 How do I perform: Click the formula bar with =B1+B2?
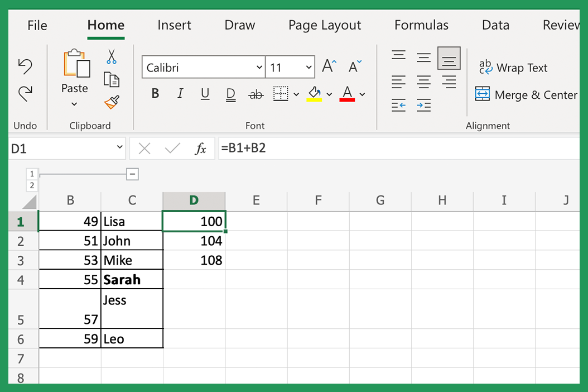(399, 149)
